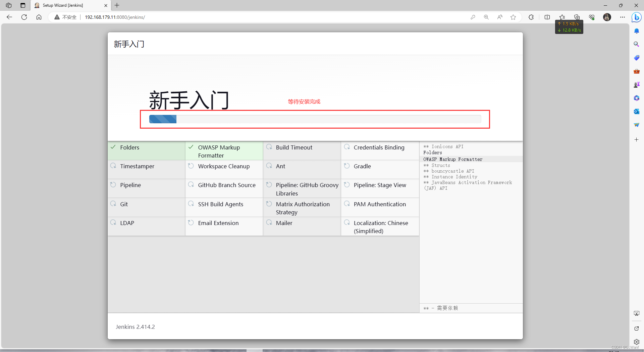The width and height of the screenshot is (644, 352).
Task: Click the installation progress bar
Action: click(x=315, y=119)
